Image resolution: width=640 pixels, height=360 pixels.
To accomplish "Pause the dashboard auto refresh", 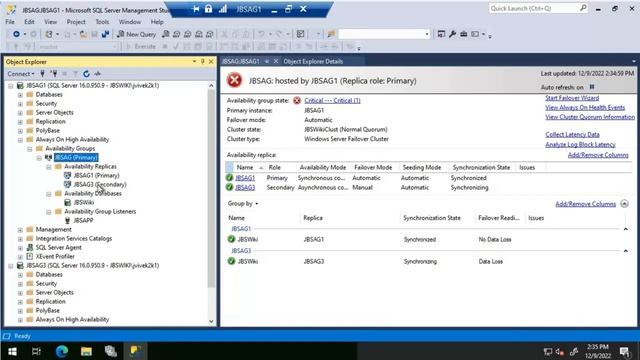I will tap(592, 87).
